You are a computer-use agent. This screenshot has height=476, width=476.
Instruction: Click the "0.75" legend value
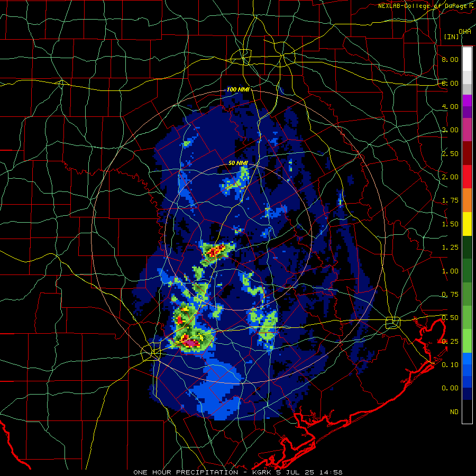(x=450, y=295)
